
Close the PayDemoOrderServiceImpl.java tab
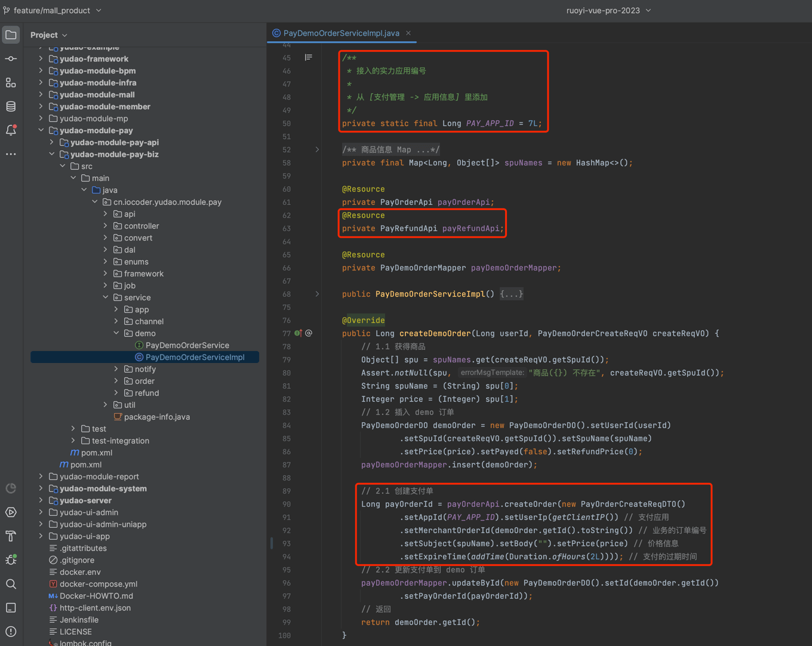[x=408, y=33]
